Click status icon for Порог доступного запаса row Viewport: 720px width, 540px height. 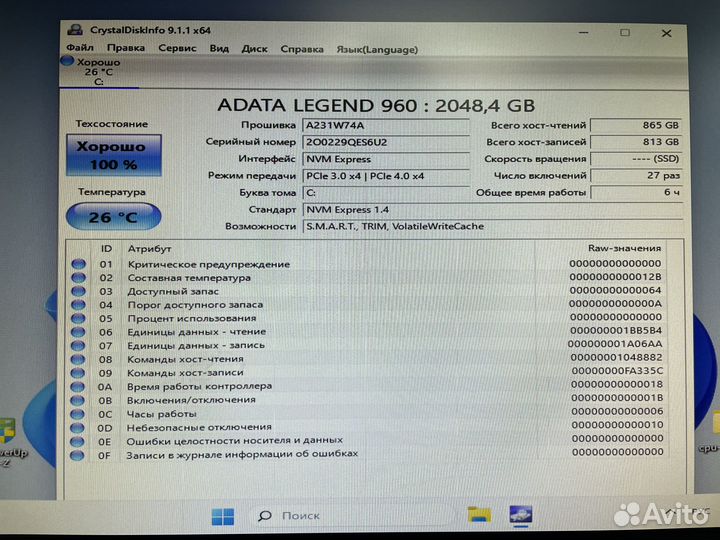click(79, 304)
